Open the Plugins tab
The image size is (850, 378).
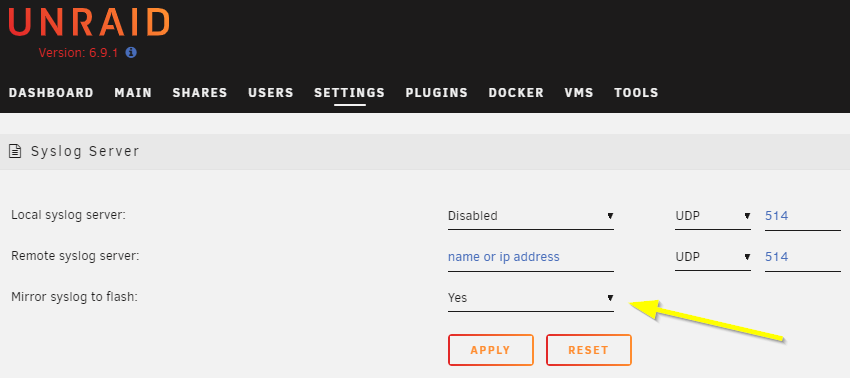pos(436,93)
